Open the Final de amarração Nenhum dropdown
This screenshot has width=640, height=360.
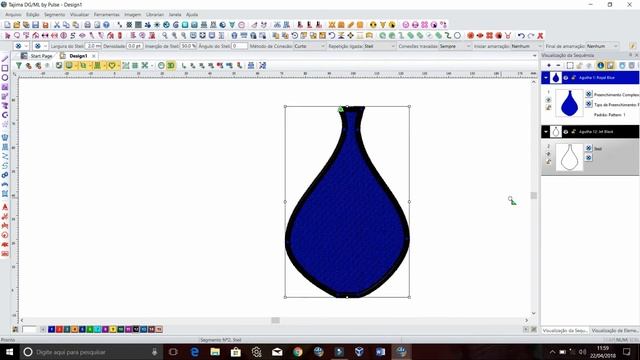[x=602, y=46]
